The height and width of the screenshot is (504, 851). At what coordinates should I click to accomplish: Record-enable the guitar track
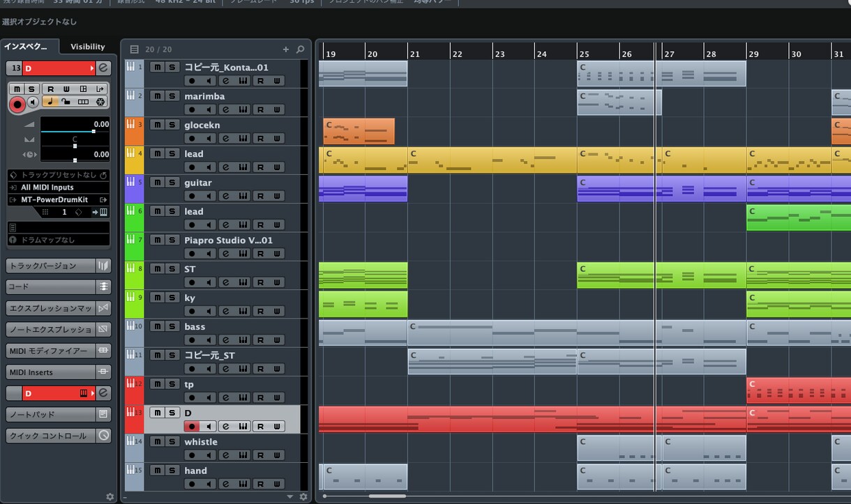point(192,196)
